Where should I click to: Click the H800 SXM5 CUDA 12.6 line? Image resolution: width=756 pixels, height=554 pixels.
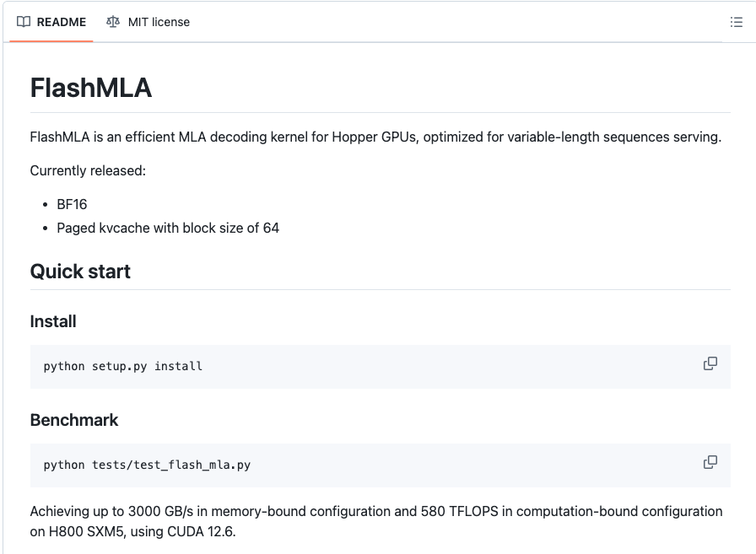[x=132, y=531]
